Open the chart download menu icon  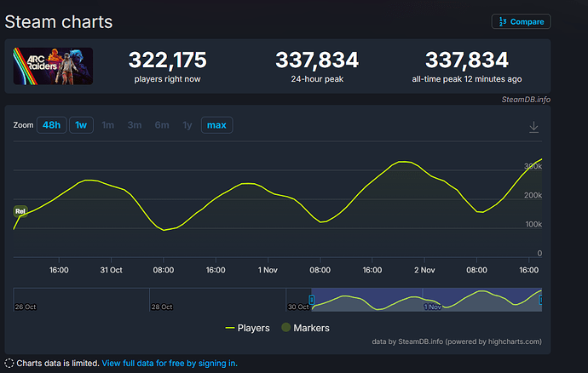pyautogui.click(x=533, y=126)
